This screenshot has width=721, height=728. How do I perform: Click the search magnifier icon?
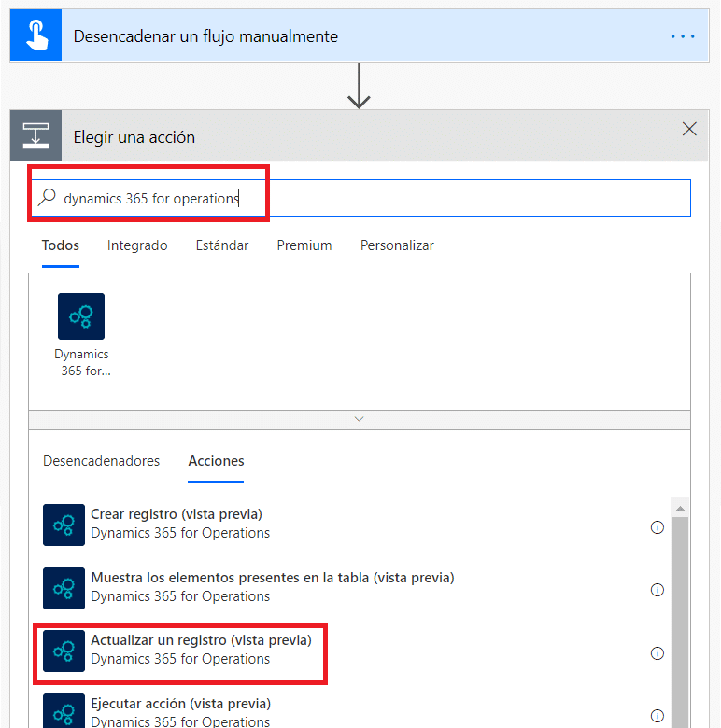tap(47, 197)
